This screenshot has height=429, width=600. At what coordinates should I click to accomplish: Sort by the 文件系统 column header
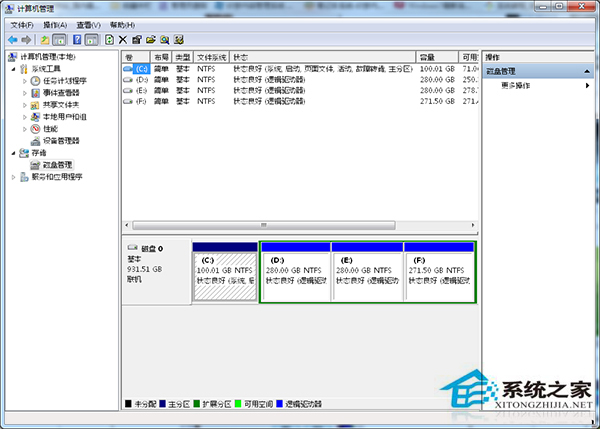[212, 57]
